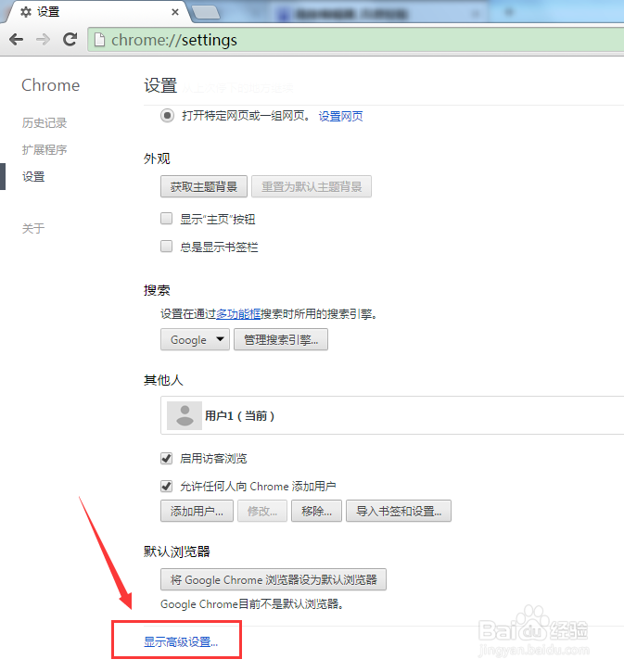Open 扩展程序 in the sidebar
This screenshot has width=624, height=672.
point(45,149)
